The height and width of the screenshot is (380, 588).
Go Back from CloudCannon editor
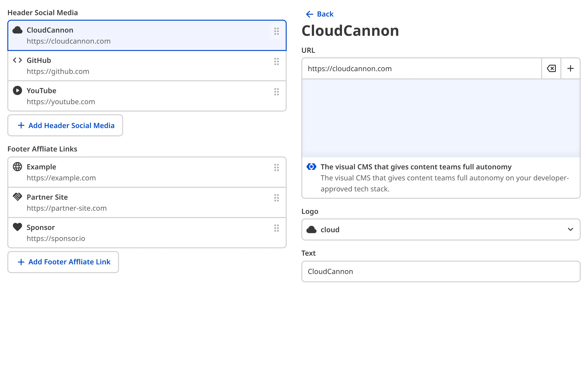319,14
